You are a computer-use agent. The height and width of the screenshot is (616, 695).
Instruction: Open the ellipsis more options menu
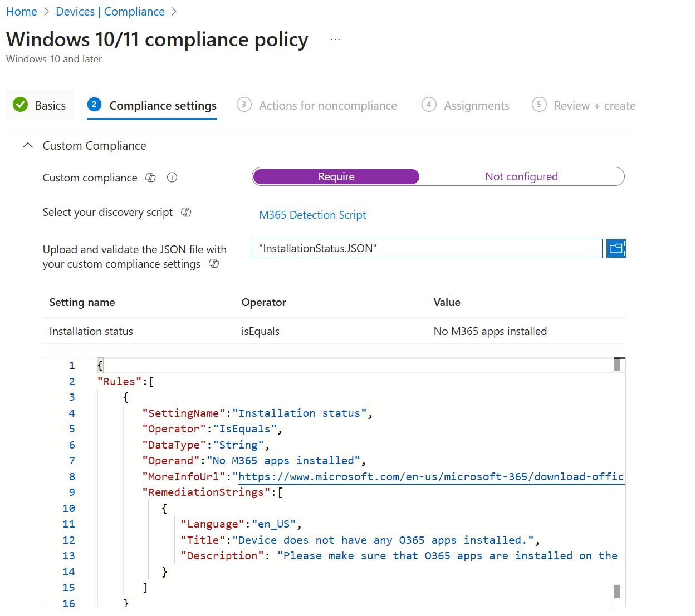click(x=335, y=40)
